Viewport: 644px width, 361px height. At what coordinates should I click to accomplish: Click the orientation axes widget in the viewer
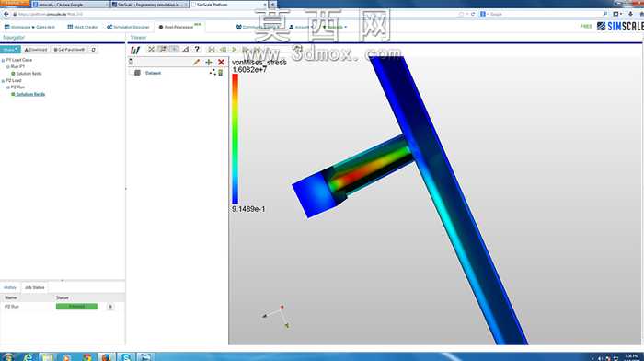point(276,316)
